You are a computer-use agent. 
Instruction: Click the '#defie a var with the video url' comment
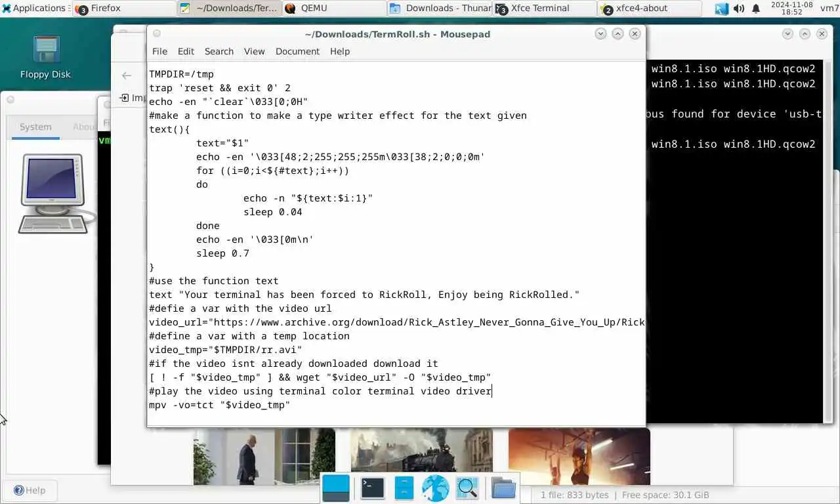click(x=240, y=308)
